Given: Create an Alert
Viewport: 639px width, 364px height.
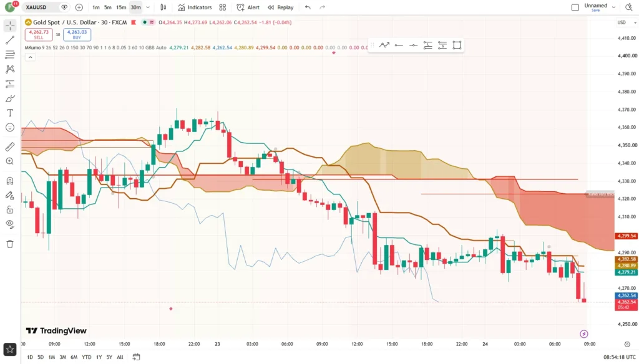Looking at the screenshot, I should (x=248, y=7).
